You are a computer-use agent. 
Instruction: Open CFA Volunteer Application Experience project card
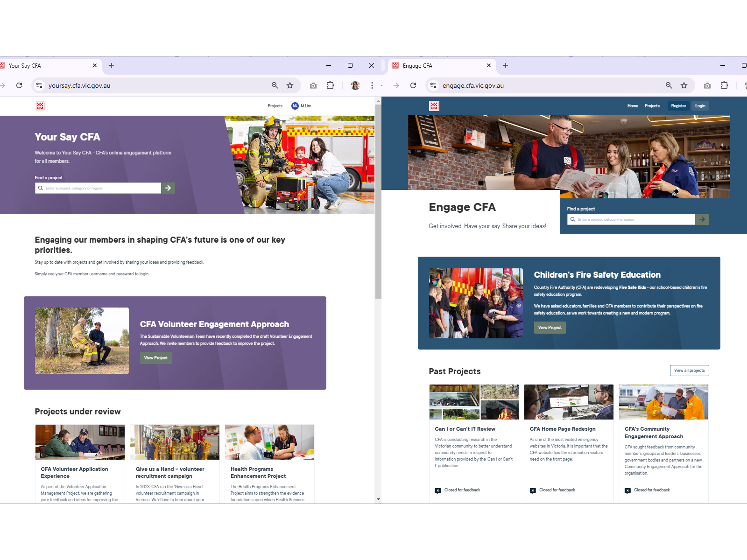tap(80, 463)
